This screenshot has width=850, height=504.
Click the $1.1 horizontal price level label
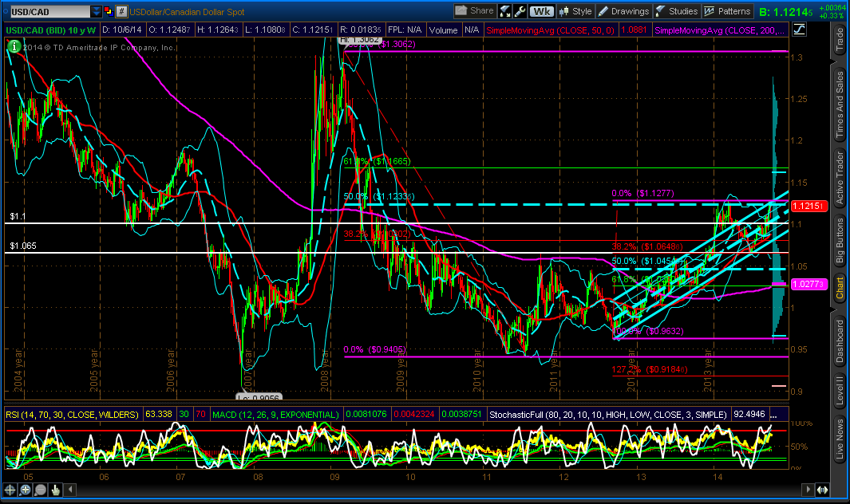point(18,217)
